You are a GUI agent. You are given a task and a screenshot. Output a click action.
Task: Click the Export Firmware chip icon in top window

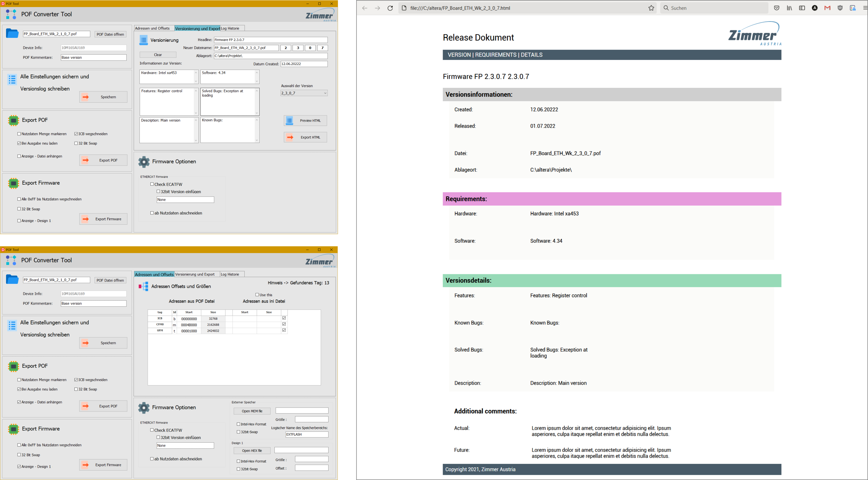14,183
